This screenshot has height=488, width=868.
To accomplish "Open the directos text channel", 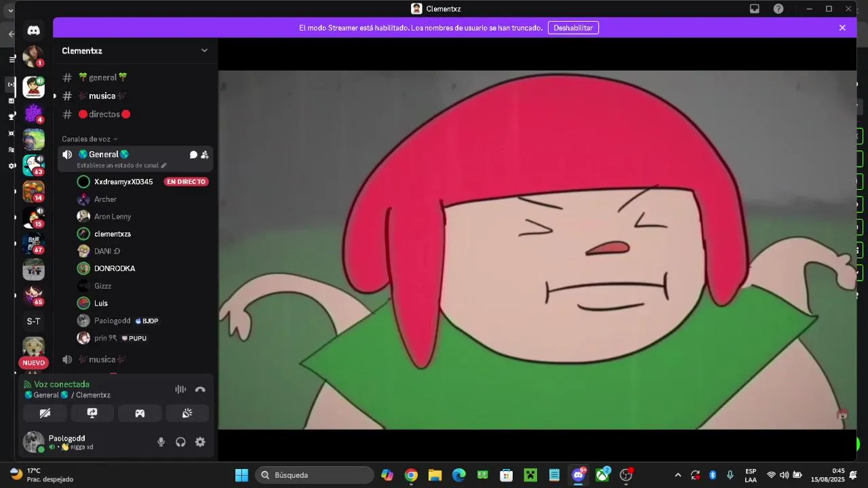I will point(136,114).
